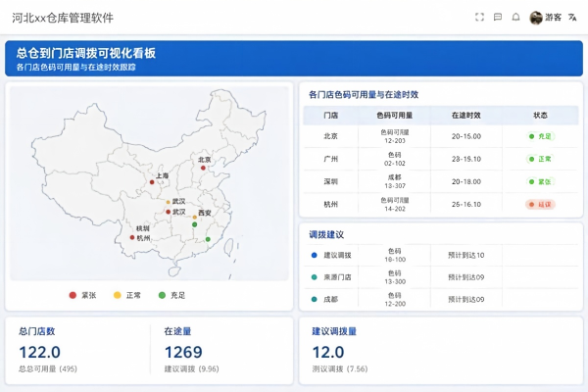Toggle the yellow 正常 legend item
The height and width of the screenshot is (392, 588).
(x=127, y=295)
